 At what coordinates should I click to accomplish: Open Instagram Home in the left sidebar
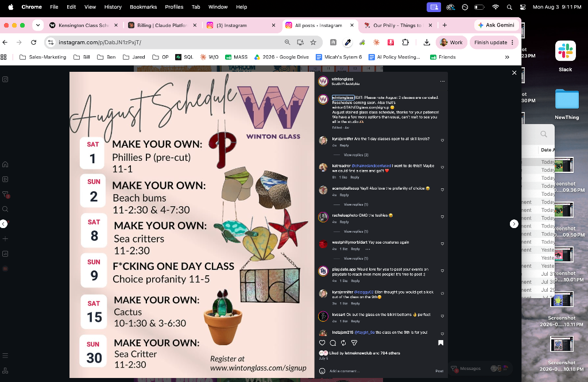point(5,164)
